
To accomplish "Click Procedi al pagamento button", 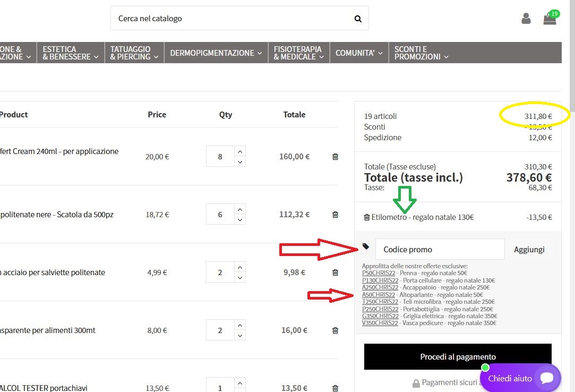I will pos(458,357).
